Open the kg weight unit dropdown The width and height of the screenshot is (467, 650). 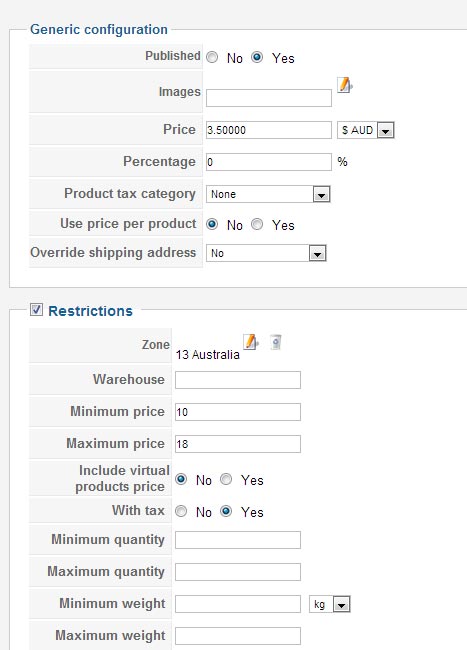click(330, 604)
